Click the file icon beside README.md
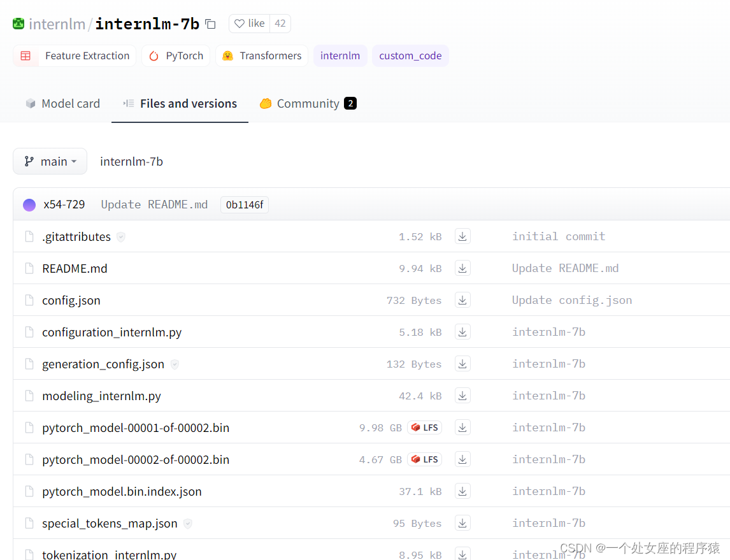The image size is (730, 560). pyautogui.click(x=29, y=269)
